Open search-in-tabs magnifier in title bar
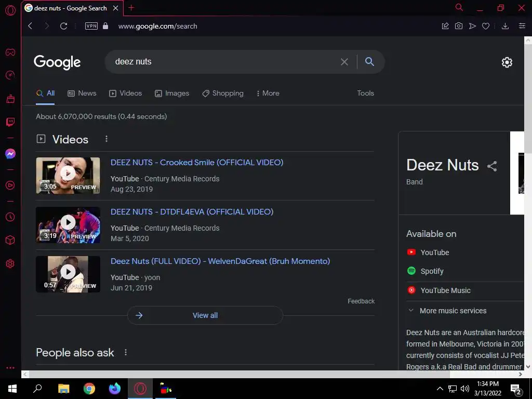Image resolution: width=532 pixels, height=399 pixels. pyautogui.click(x=459, y=7)
